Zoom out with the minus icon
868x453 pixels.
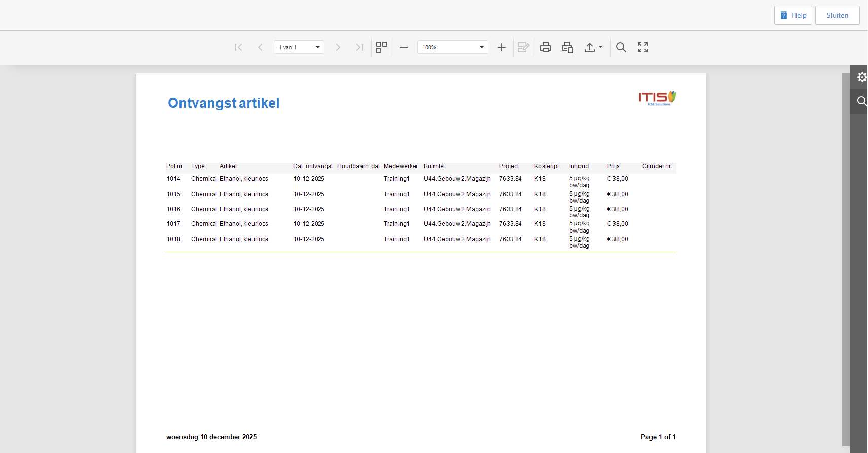pyautogui.click(x=404, y=47)
